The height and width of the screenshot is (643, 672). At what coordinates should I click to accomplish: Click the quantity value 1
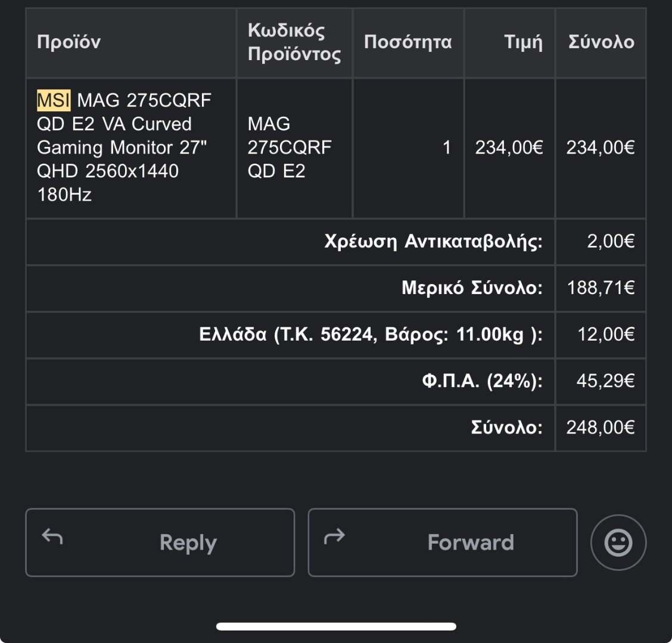coord(447,148)
